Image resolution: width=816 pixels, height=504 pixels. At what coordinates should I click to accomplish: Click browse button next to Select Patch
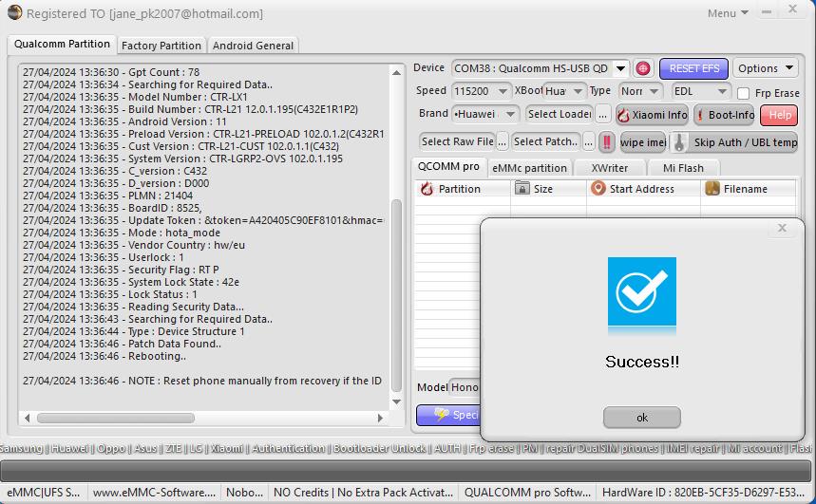click(x=588, y=141)
